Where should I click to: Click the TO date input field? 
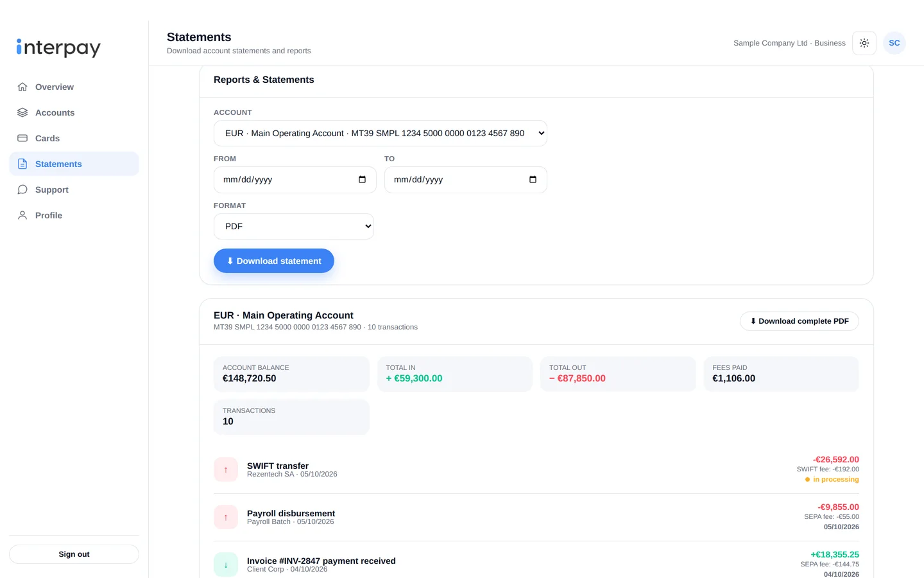pos(466,180)
